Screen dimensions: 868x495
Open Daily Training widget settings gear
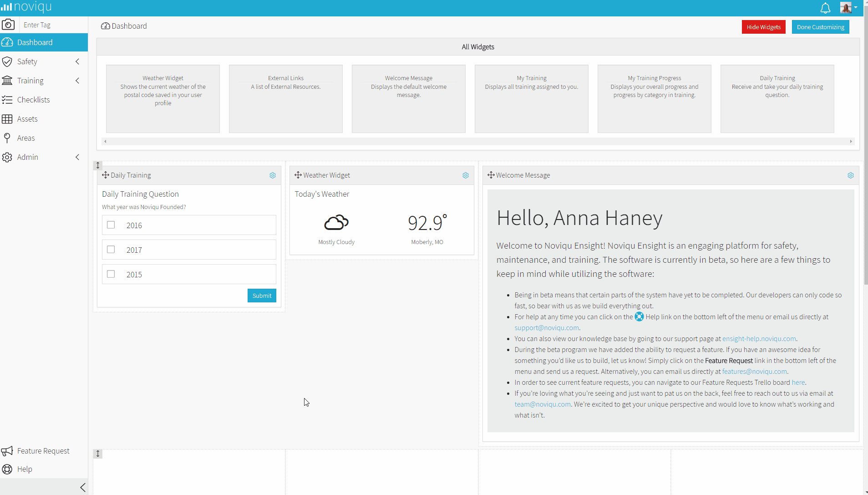pyautogui.click(x=273, y=175)
